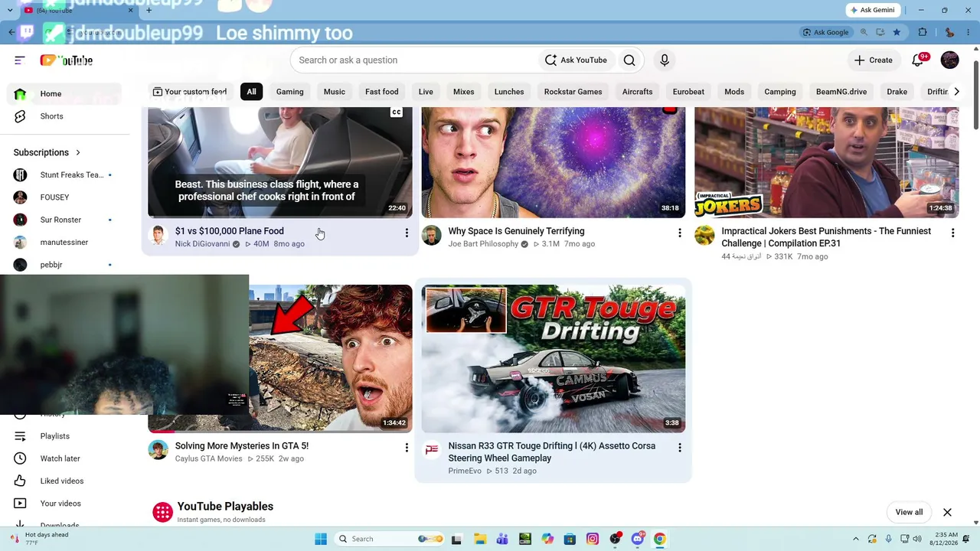Open File Explorer from the taskbar

[479, 539]
